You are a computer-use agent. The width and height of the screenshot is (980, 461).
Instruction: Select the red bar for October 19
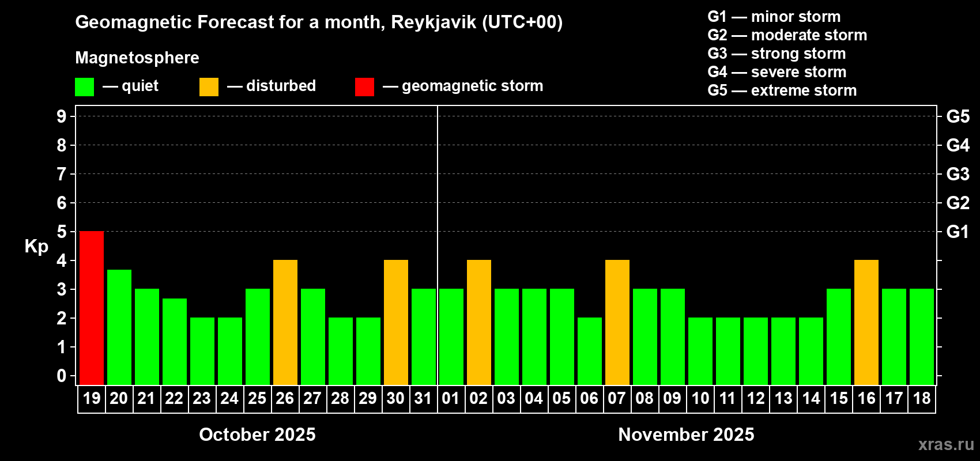pos(92,308)
